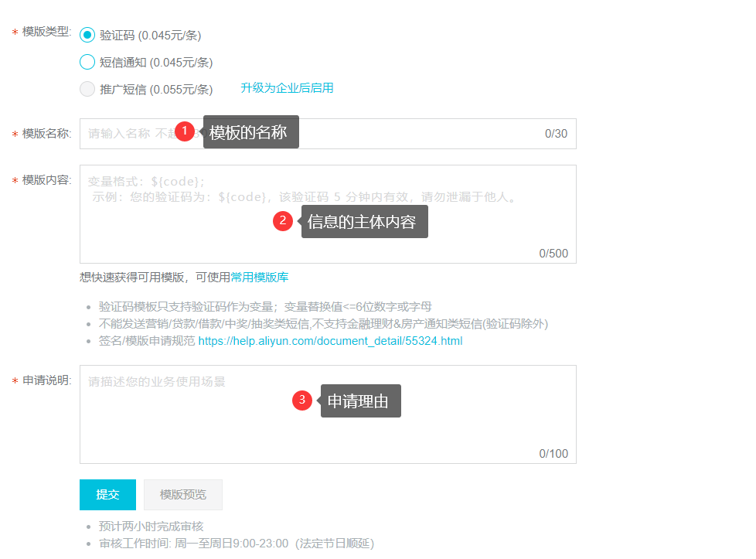The image size is (756, 559).
Task: Select the 签名/模版申请规范 text
Action: (x=147, y=341)
